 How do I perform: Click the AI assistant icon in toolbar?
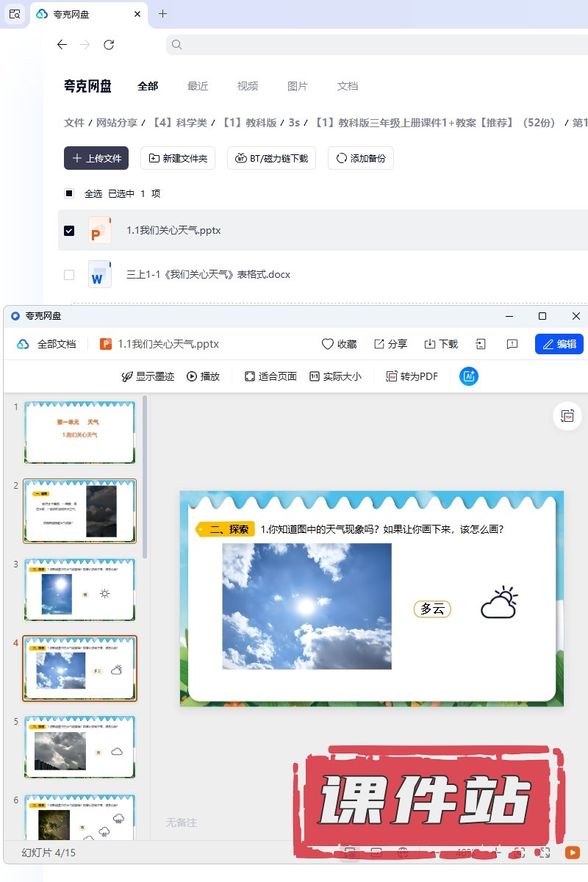[469, 376]
